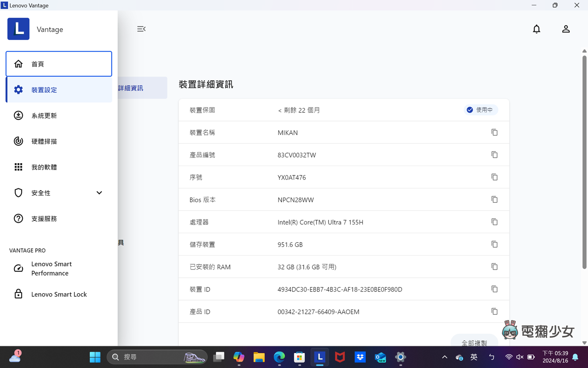Open the 首頁 home menu item
Image resolution: width=588 pixels, height=368 pixels.
coord(59,64)
